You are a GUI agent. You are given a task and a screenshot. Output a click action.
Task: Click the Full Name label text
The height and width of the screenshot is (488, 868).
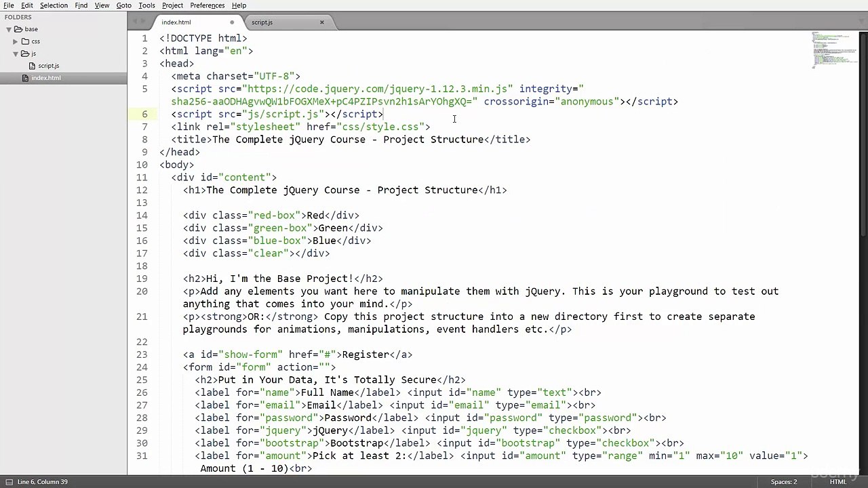327,392
